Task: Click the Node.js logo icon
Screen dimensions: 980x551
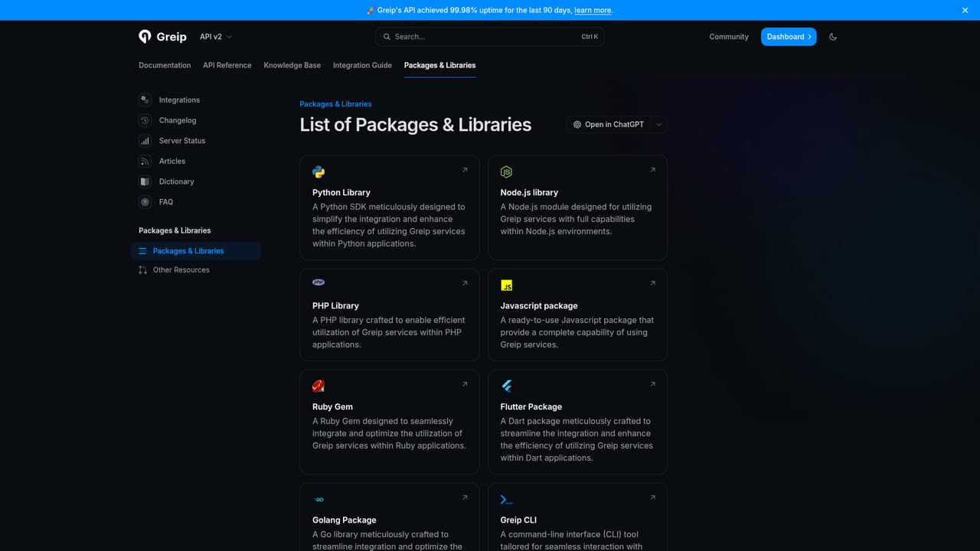Action: click(x=506, y=172)
